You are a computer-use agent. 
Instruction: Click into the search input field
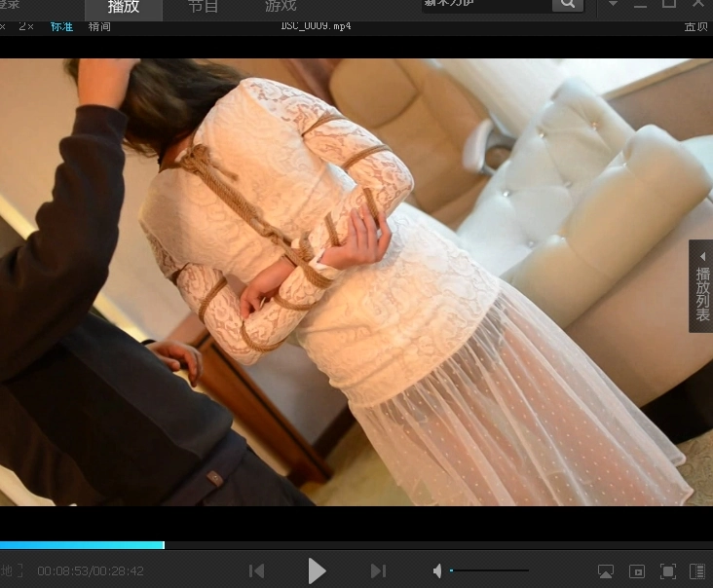(x=486, y=5)
